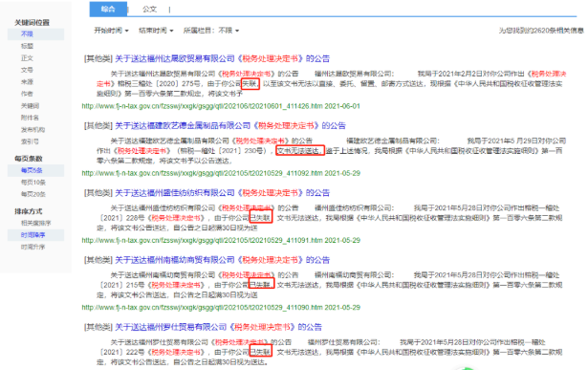
Task: Set results to 每页10条
Action: pos(32,182)
